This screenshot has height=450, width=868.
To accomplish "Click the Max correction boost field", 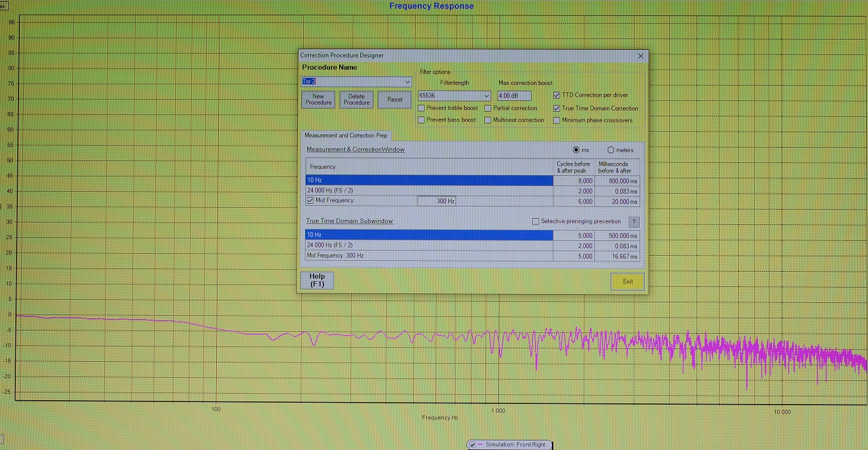I will (x=514, y=96).
